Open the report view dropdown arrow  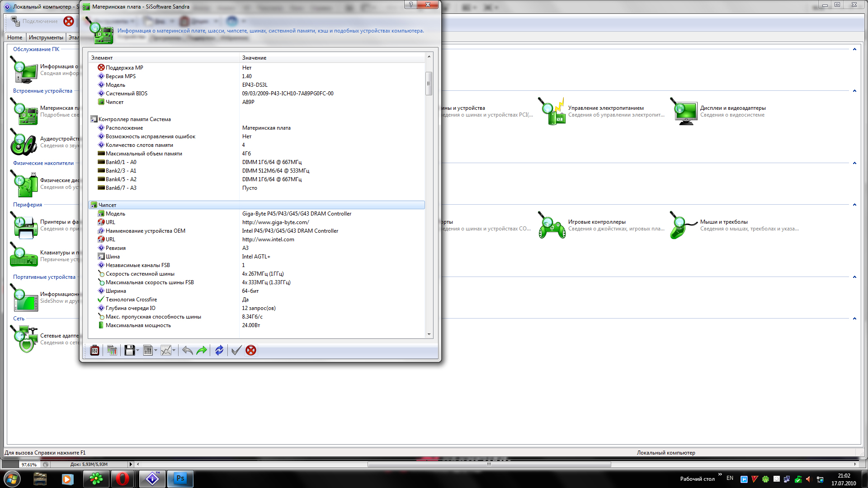click(x=156, y=351)
